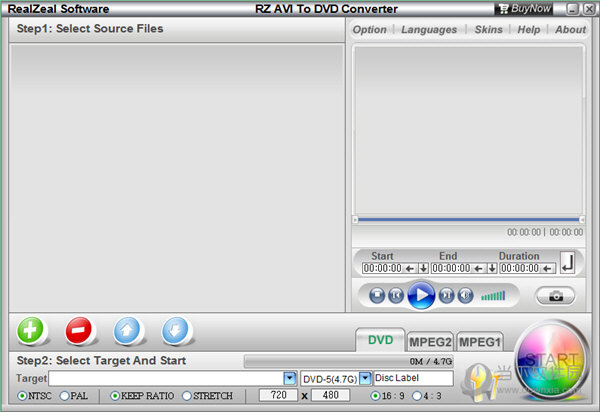
Task: Select the NTSC radio button
Action: (x=22, y=396)
